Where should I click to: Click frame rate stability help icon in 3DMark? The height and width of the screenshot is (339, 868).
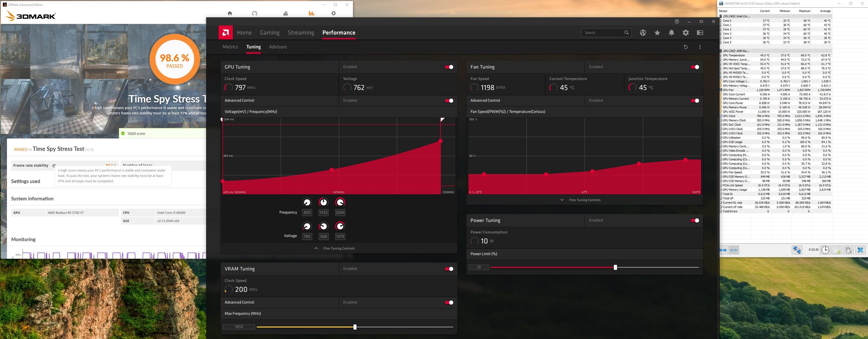coord(54,166)
